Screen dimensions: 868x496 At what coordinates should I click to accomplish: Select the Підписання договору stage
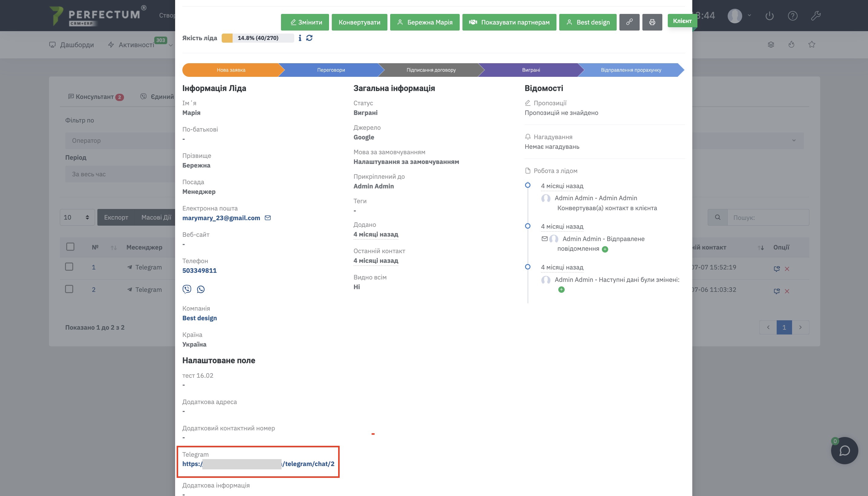pyautogui.click(x=431, y=70)
